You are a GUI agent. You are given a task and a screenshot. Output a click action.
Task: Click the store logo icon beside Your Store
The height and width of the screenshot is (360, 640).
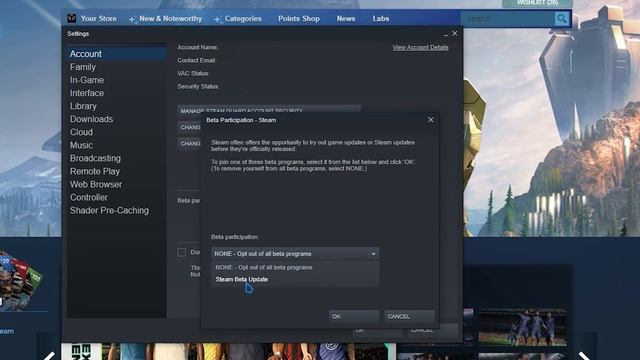point(72,18)
